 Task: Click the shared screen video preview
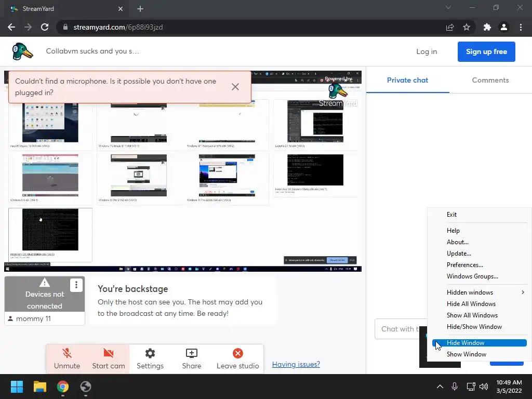click(x=183, y=171)
